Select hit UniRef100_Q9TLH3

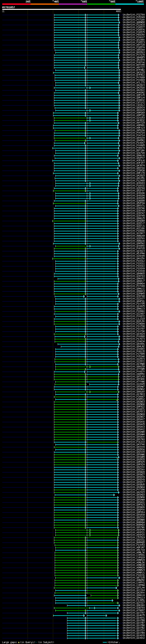(133, 376)
